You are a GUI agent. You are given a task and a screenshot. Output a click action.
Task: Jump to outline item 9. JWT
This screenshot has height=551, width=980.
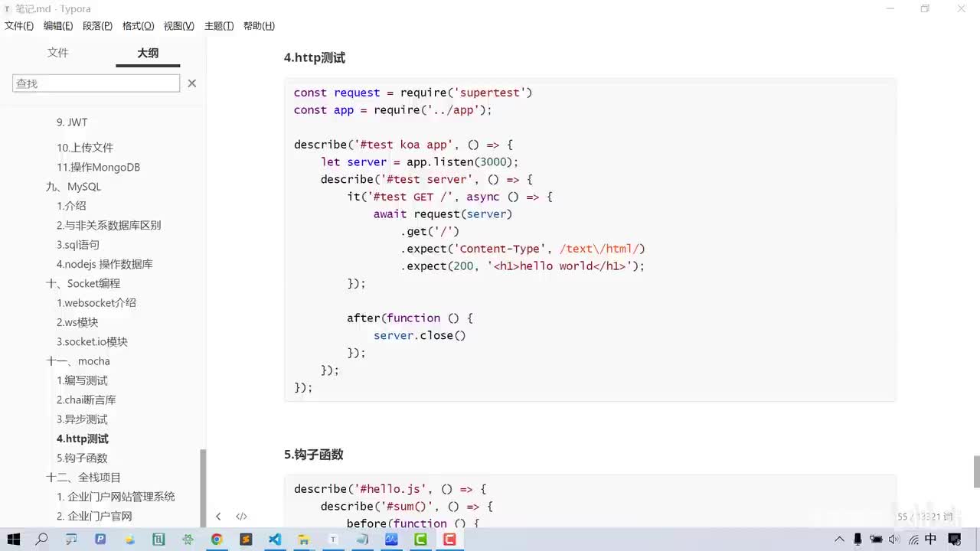point(72,122)
